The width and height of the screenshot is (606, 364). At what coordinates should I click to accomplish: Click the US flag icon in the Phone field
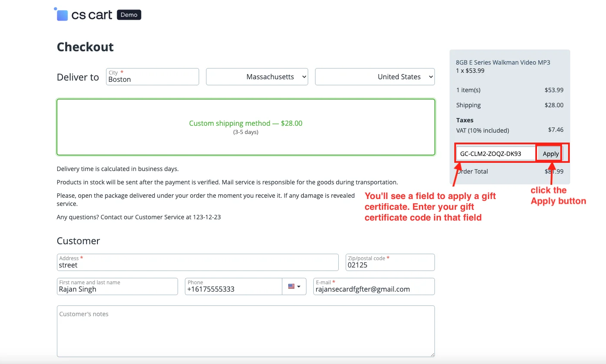point(291,286)
